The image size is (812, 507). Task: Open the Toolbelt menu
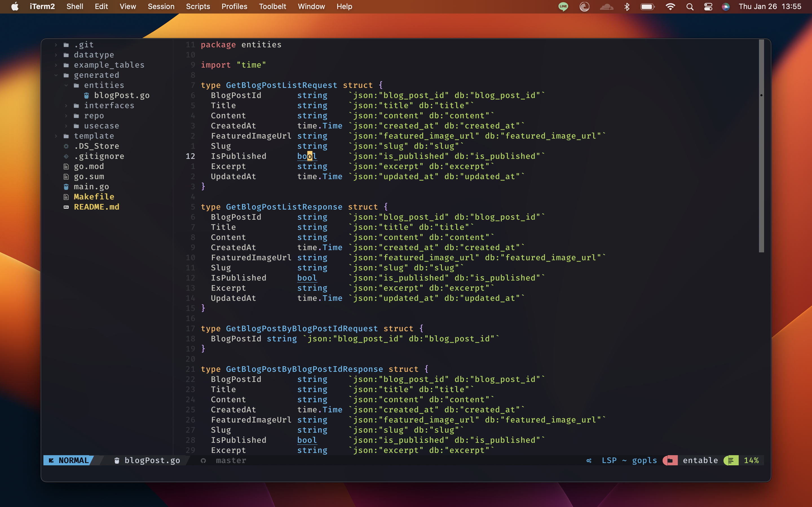pos(272,7)
